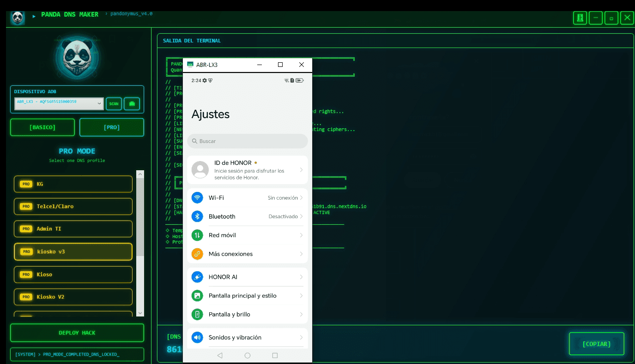Click the large panda avatar in sidebar
Screen dimensions: 635x364
click(77, 56)
